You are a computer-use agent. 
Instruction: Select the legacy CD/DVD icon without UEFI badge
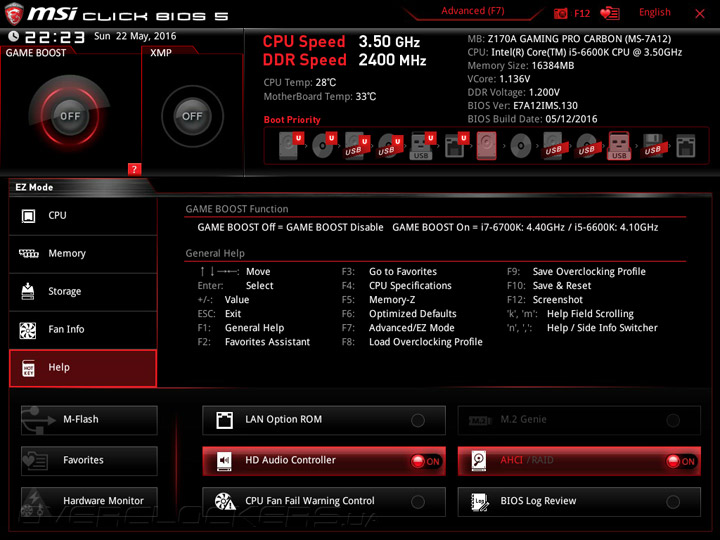pyautogui.click(x=521, y=146)
